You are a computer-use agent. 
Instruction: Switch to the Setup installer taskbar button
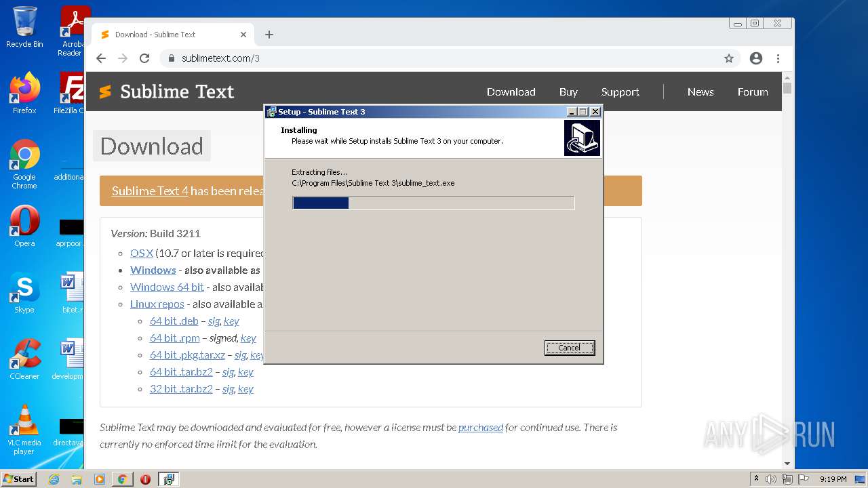168,479
